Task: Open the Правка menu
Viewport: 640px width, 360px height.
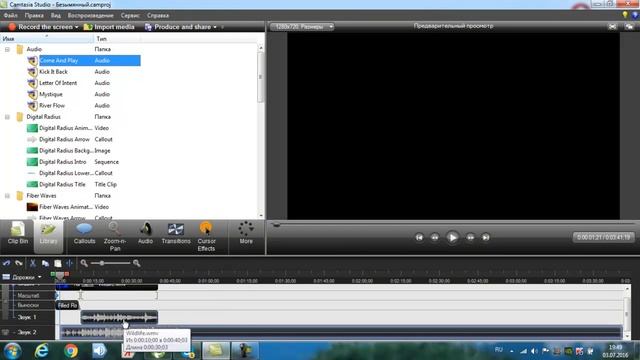Action: (x=34, y=16)
